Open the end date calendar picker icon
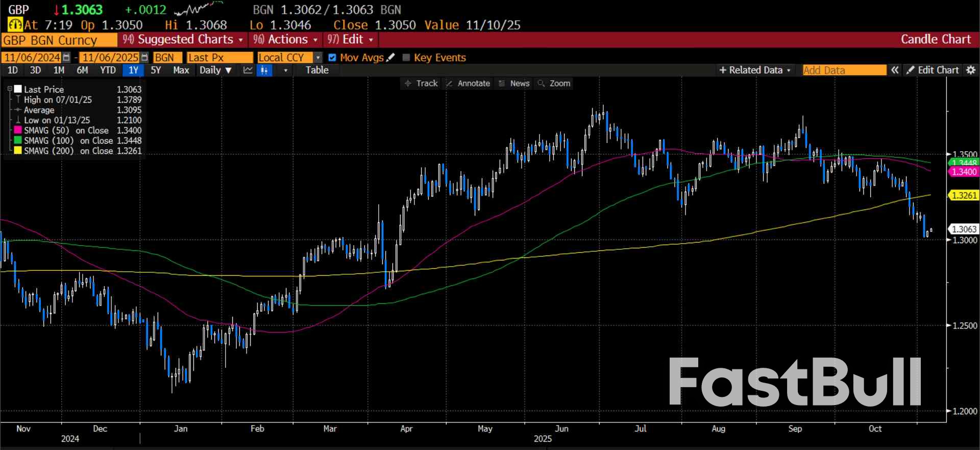Image resolution: width=980 pixels, height=450 pixels. [x=144, y=58]
